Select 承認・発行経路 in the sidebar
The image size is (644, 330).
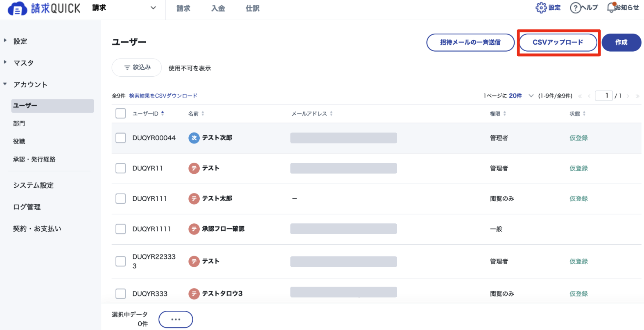coord(34,159)
